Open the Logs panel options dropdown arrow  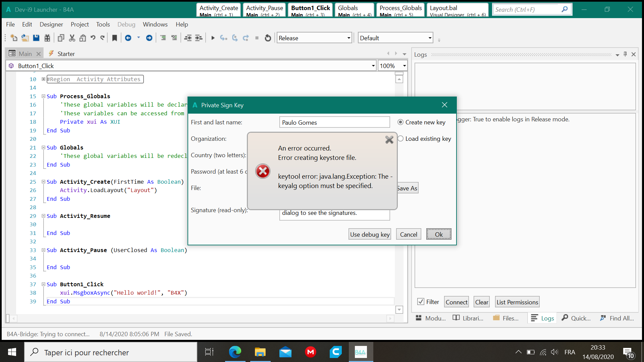tap(618, 55)
